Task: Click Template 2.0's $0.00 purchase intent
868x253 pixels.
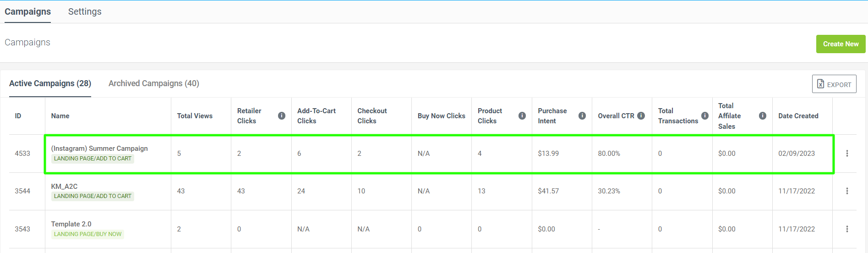Action: click(x=546, y=229)
